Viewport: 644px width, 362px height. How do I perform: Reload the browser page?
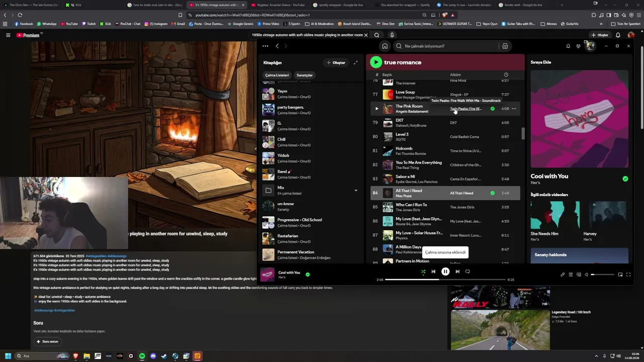point(20,15)
